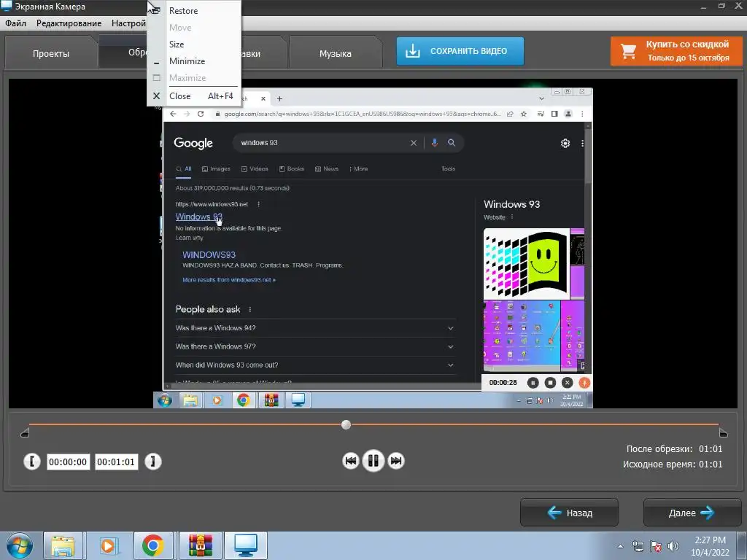Select the Экранная Камера monitor taskbar icon
The image size is (747, 560).
click(246, 545)
